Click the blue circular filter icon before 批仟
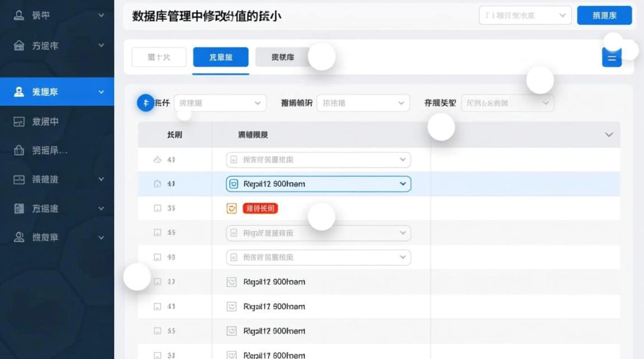Viewport: 644px width, 359px height. [146, 102]
